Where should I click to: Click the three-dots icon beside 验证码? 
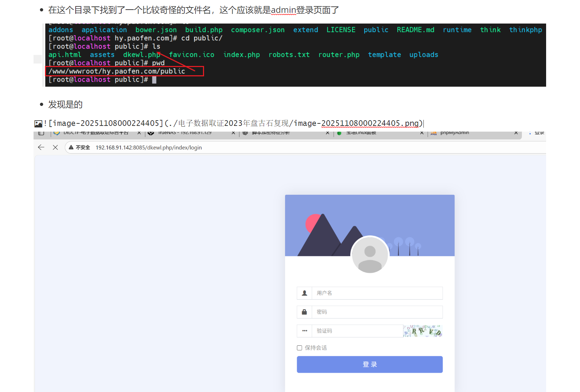[304, 331]
